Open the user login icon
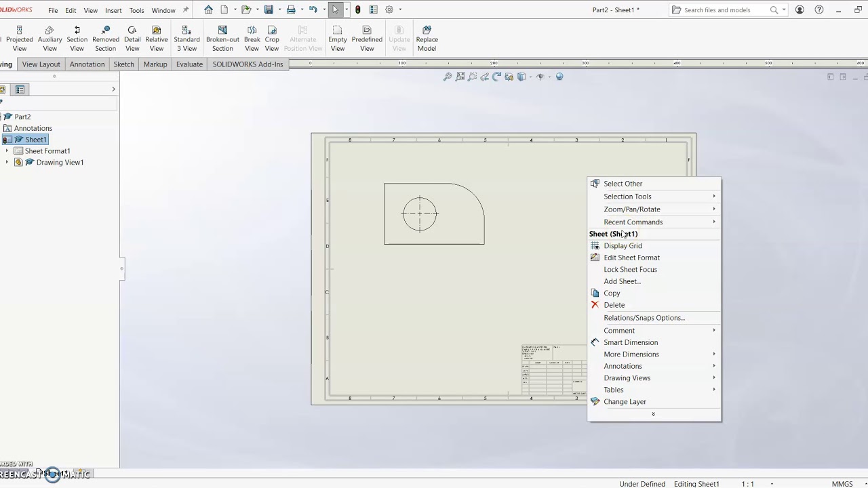Image resolution: width=868 pixels, height=488 pixels. tap(800, 10)
